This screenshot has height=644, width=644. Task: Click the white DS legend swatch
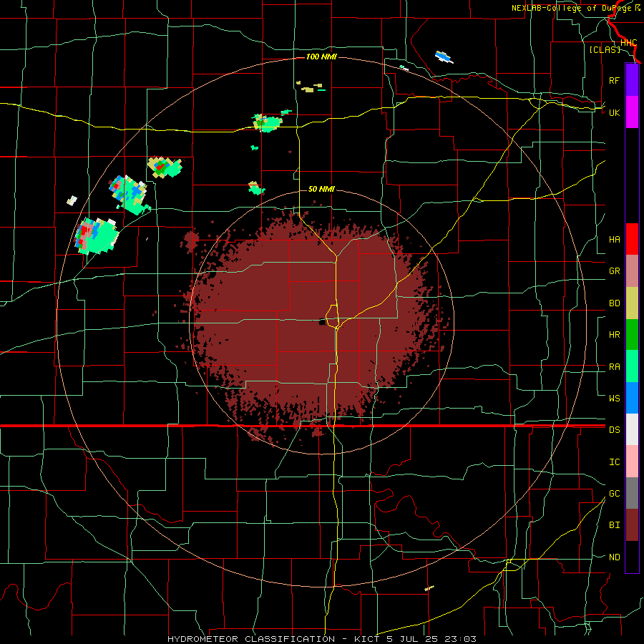click(632, 429)
